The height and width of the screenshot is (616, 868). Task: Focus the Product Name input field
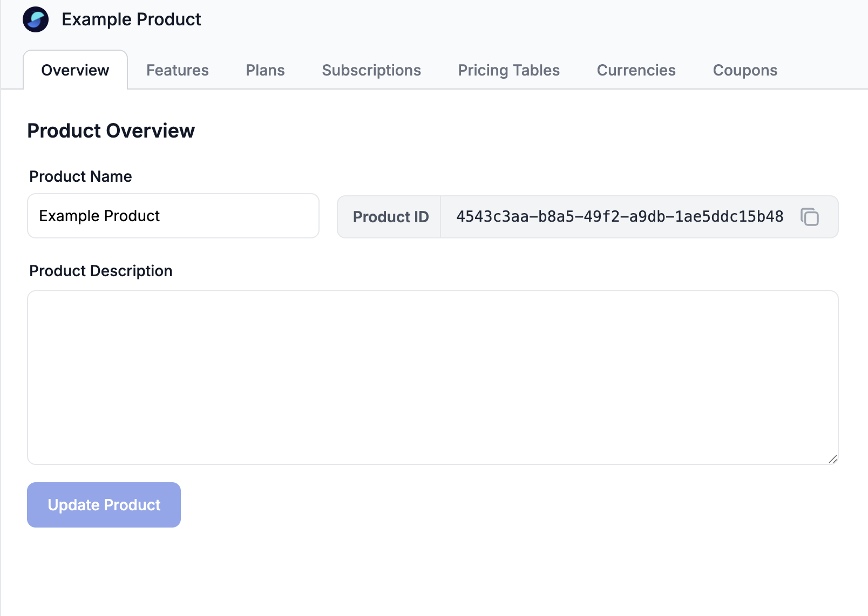[x=173, y=216]
